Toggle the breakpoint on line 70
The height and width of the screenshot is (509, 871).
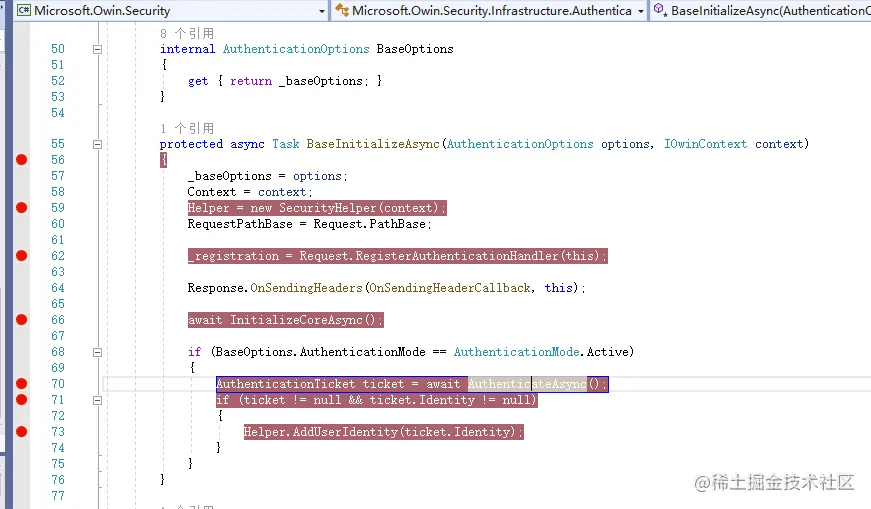coord(22,383)
